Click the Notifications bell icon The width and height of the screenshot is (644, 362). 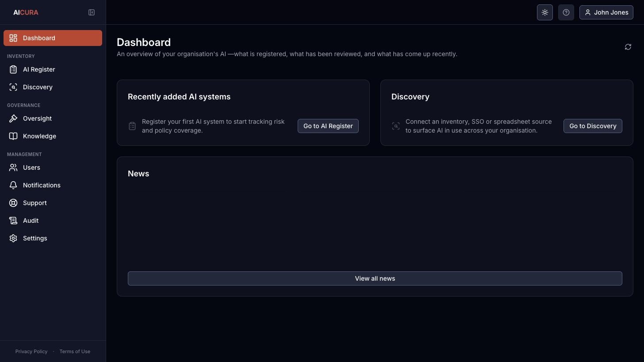click(13, 185)
